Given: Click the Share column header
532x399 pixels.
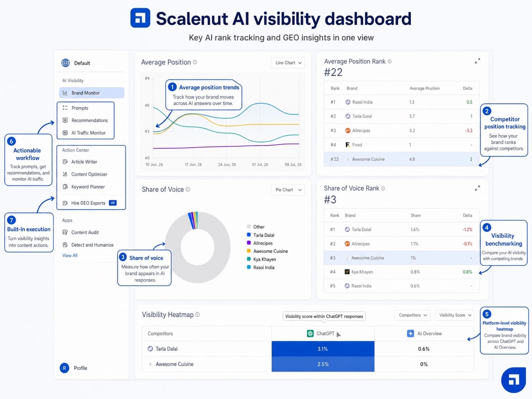Looking at the screenshot, I should point(416,215).
